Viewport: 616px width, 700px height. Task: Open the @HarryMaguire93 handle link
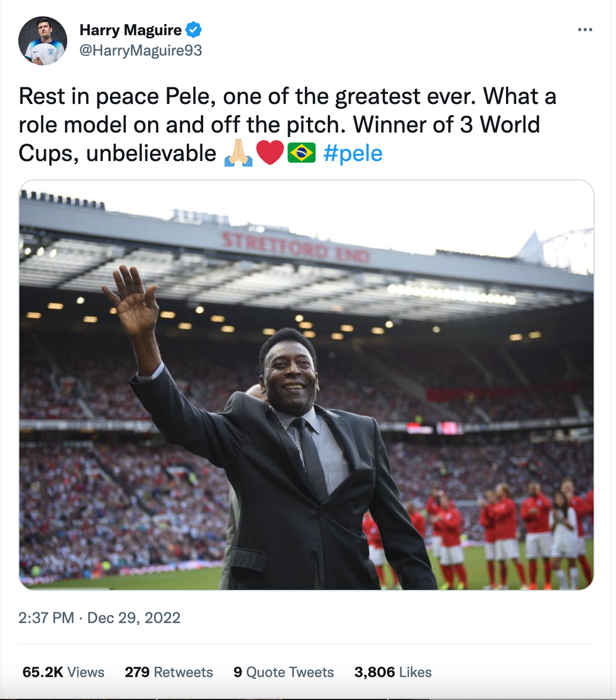click(x=141, y=50)
